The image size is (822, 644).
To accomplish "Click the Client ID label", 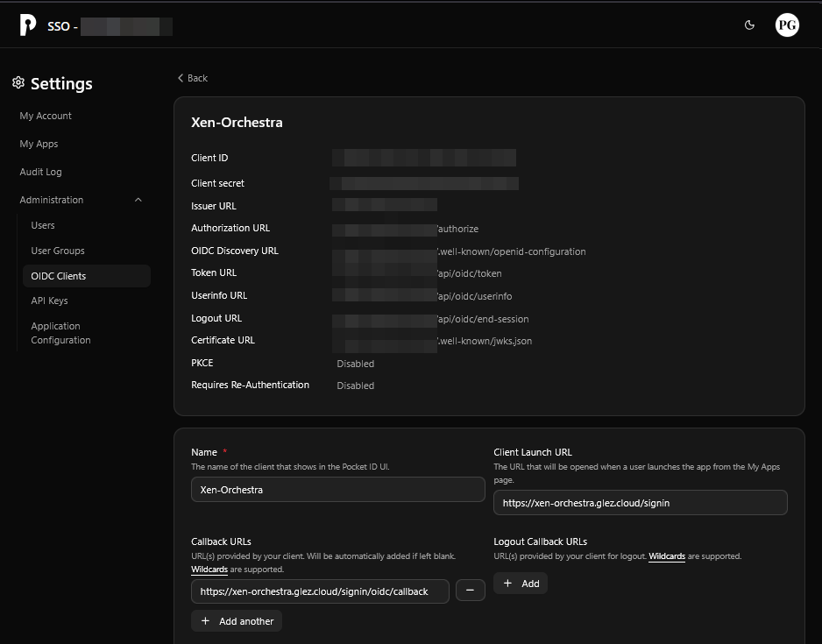I will [x=209, y=158].
